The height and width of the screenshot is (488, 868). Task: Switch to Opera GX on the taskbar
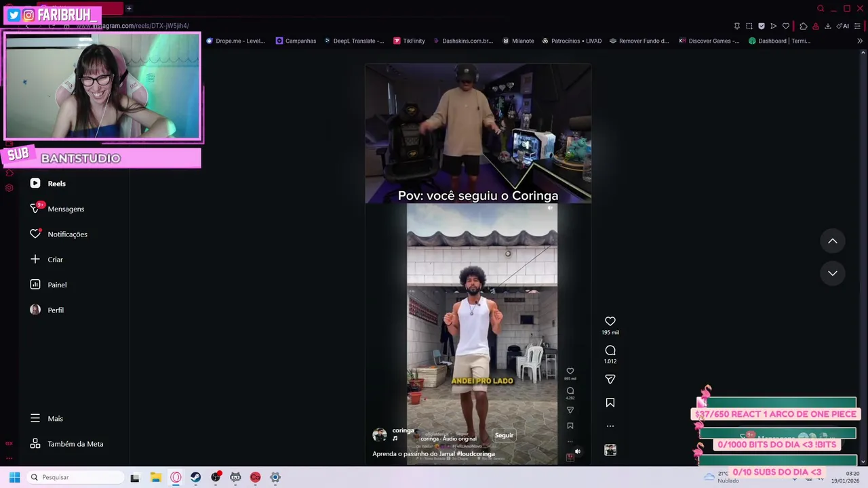click(176, 477)
